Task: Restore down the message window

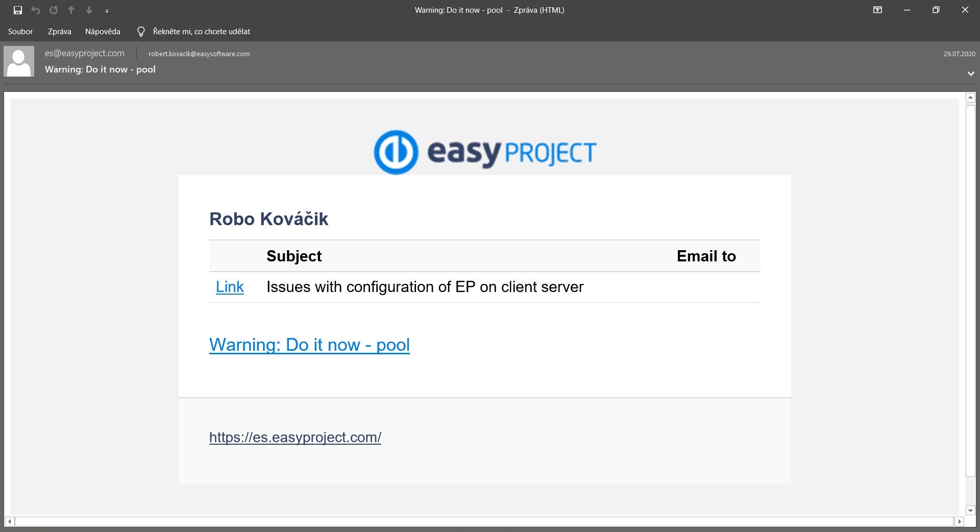Action: pos(936,10)
